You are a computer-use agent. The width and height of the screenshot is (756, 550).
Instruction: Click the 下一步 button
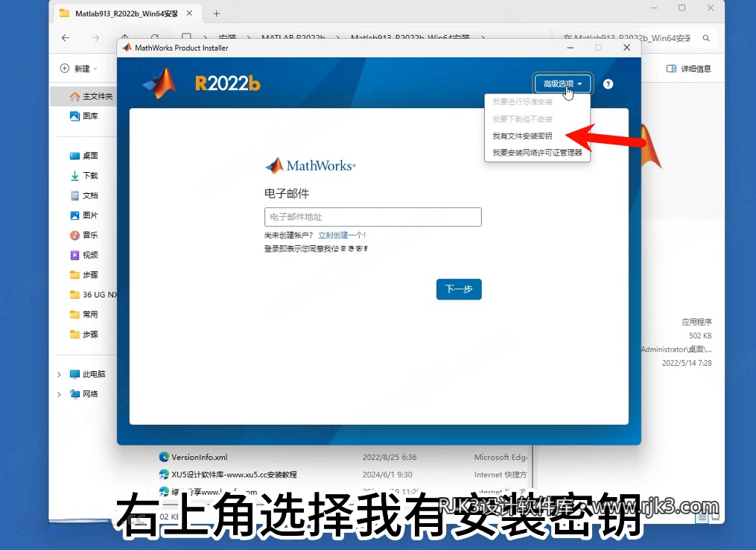tap(459, 289)
